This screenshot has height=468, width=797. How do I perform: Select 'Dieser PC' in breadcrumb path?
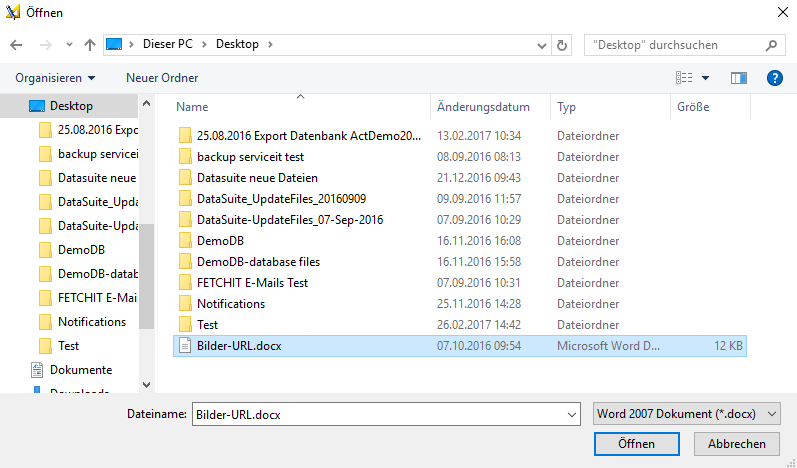(x=167, y=44)
